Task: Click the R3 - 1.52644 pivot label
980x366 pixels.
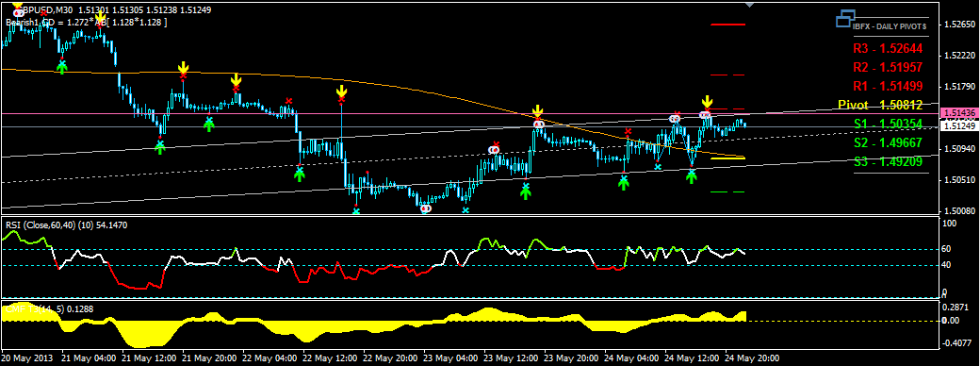Action: pyautogui.click(x=888, y=48)
